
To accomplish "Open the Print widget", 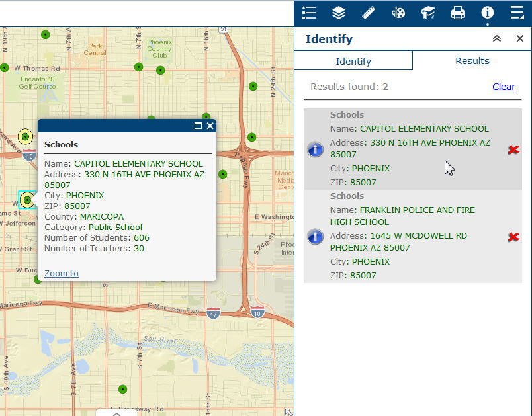I will (x=458, y=13).
